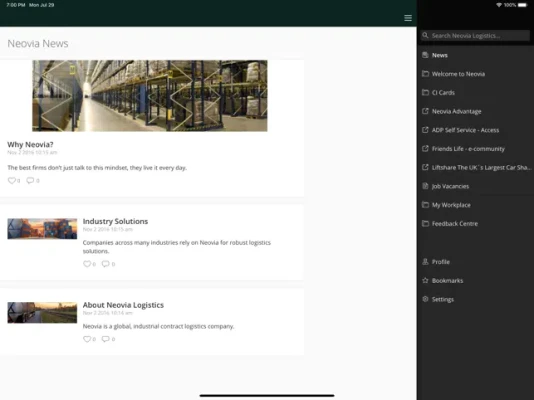Open Friends Life - e-community item
Screen dimensions: 534x400
[468, 149]
